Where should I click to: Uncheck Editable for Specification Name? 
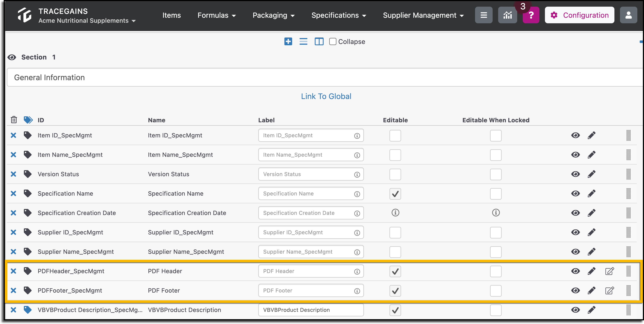click(x=395, y=194)
